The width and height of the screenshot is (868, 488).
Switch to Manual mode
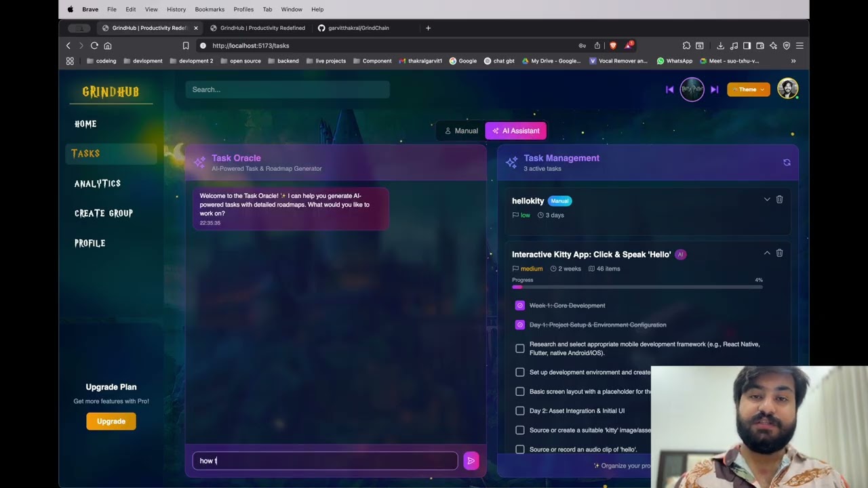(460, 131)
